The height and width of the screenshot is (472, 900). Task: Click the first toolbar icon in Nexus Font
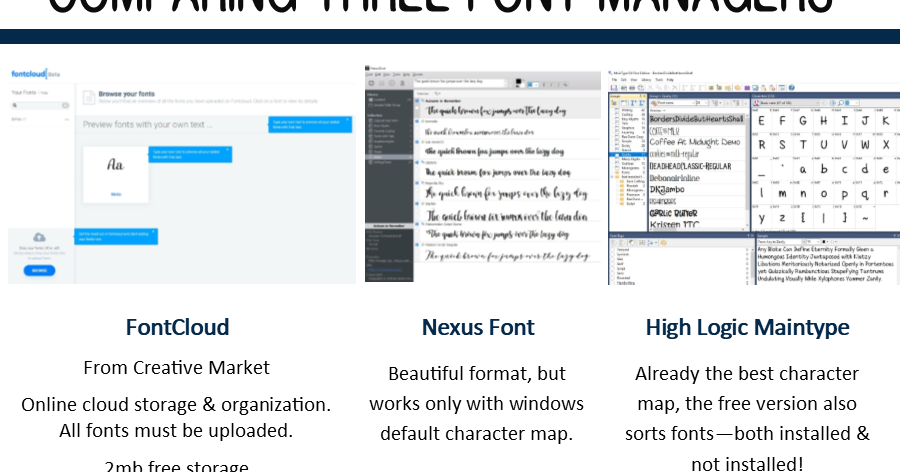coord(371,83)
